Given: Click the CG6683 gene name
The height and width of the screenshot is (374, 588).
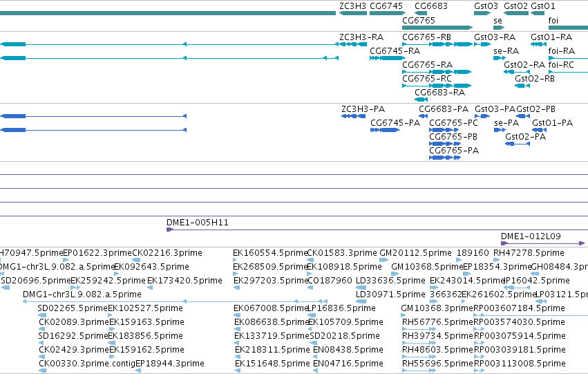Looking at the screenshot, I should (431, 6).
